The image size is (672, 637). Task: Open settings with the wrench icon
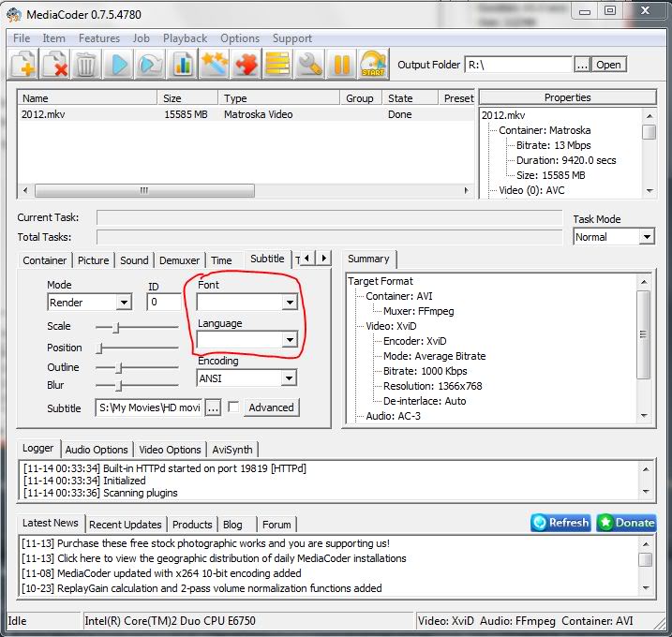pos(308,65)
